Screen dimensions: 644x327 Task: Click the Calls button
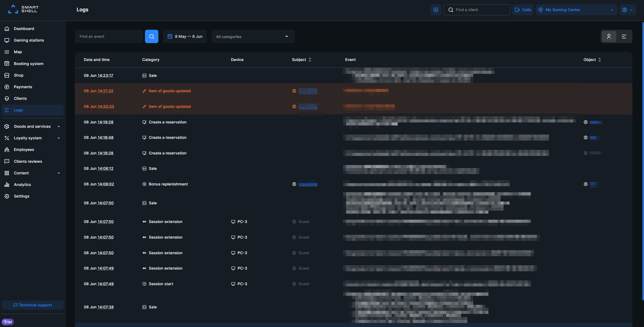(x=523, y=10)
